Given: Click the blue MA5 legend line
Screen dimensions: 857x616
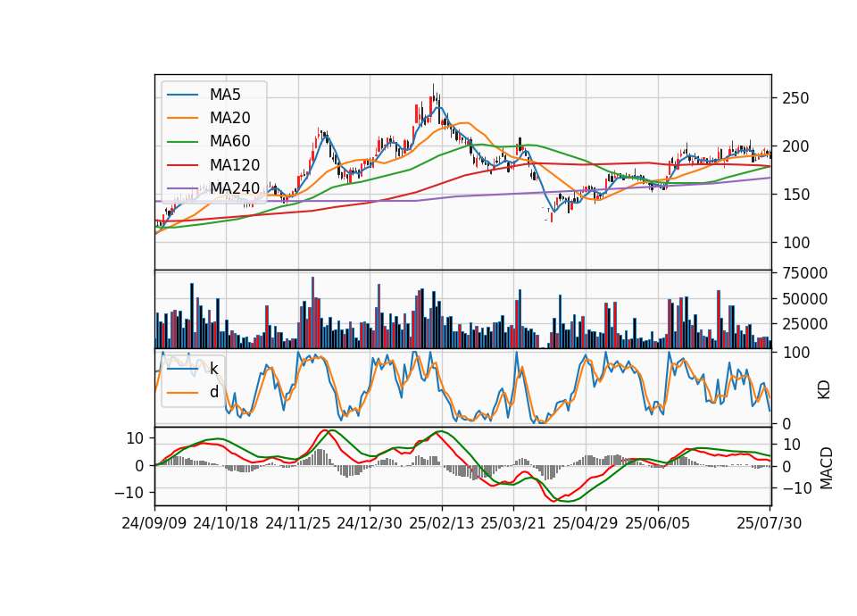Looking at the screenshot, I should [182, 96].
